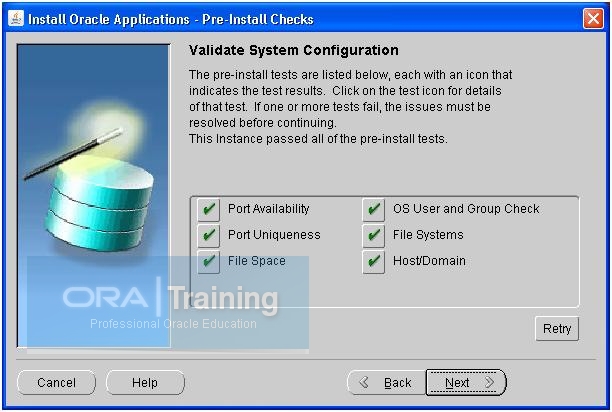The image size is (612, 412).
Task: Select the 'Host/Domain' label
Action: (x=429, y=261)
